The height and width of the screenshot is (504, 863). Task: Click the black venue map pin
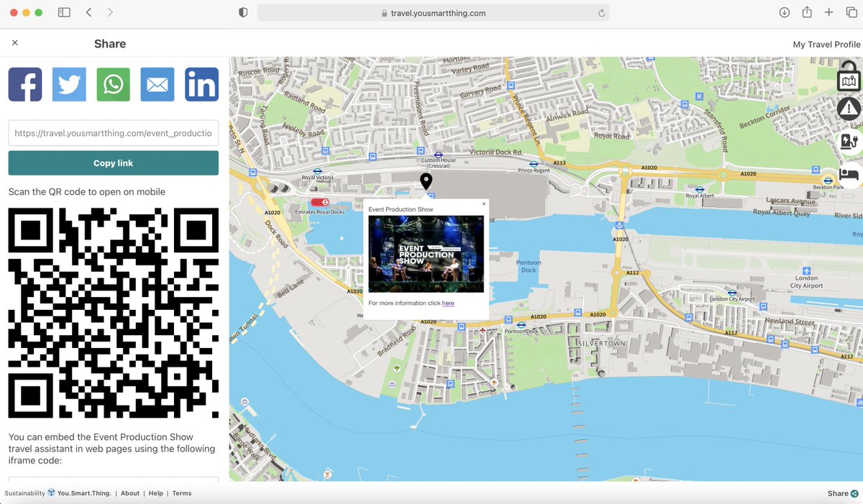[x=426, y=181]
